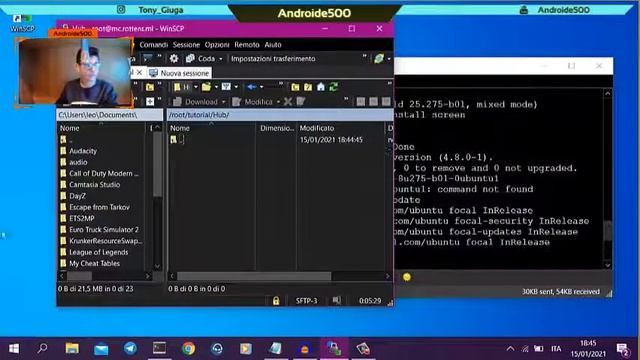Open the Comandi menu
The width and height of the screenshot is (640, 360).
click(153, 45)
